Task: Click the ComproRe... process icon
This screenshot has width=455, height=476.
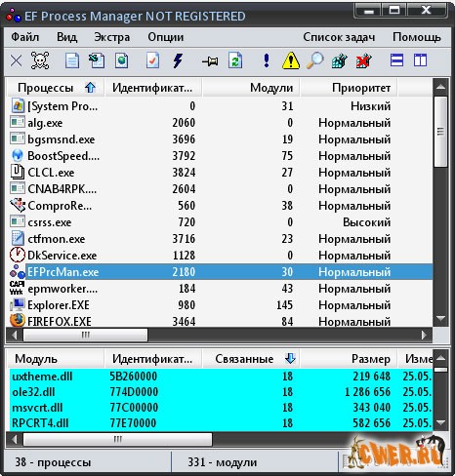Action: (x=18, y=205)
